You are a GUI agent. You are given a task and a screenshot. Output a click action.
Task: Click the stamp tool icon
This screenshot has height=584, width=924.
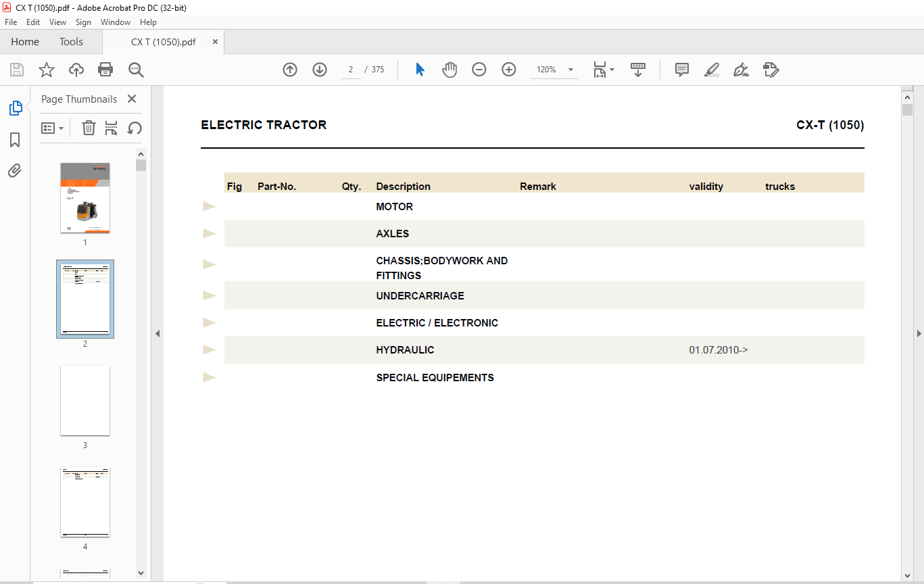click(771, 70)
